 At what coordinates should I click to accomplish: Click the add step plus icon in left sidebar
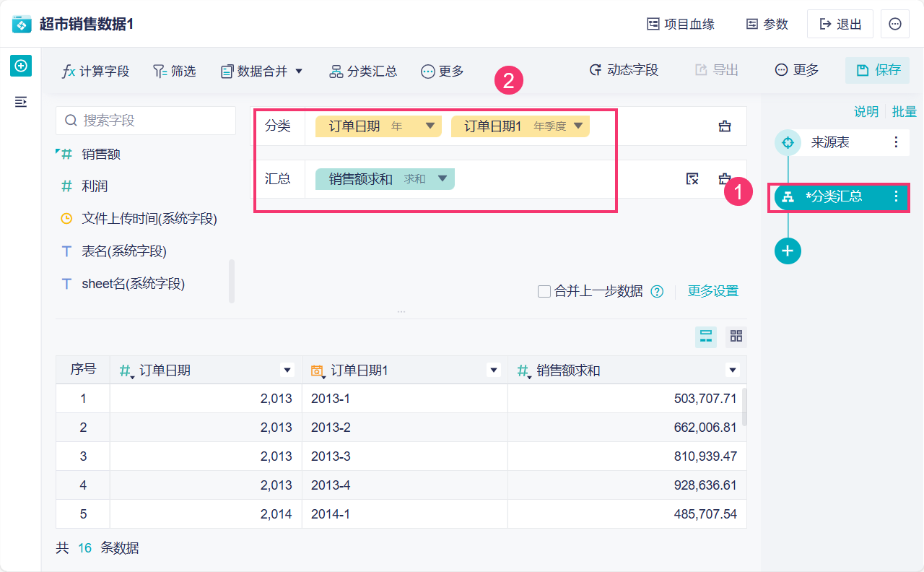point(21,66)
